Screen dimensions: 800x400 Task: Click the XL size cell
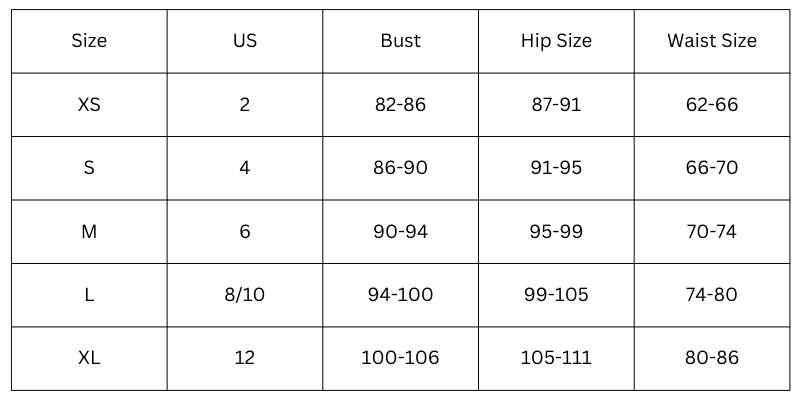tap(89, 358)
